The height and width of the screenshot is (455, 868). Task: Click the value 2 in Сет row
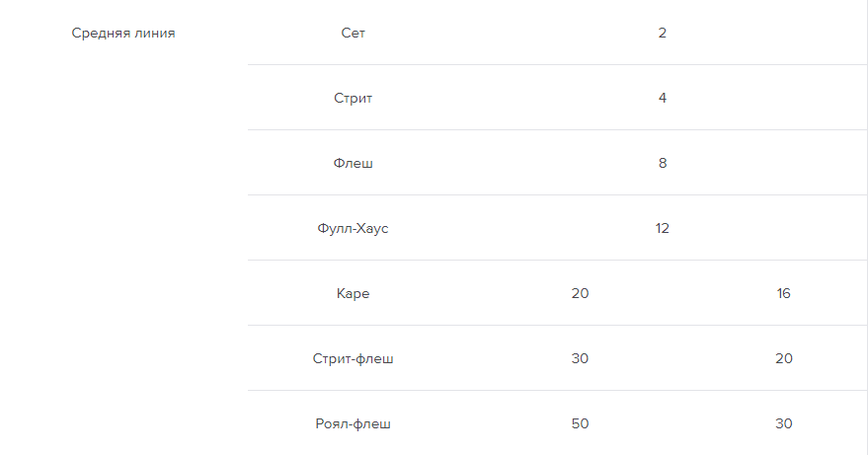[662, 33]
